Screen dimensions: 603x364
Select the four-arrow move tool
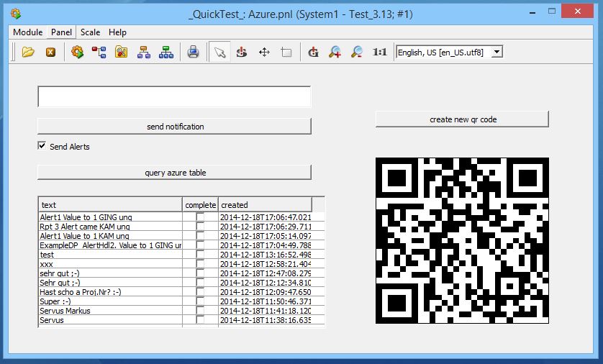pos(264,52)
